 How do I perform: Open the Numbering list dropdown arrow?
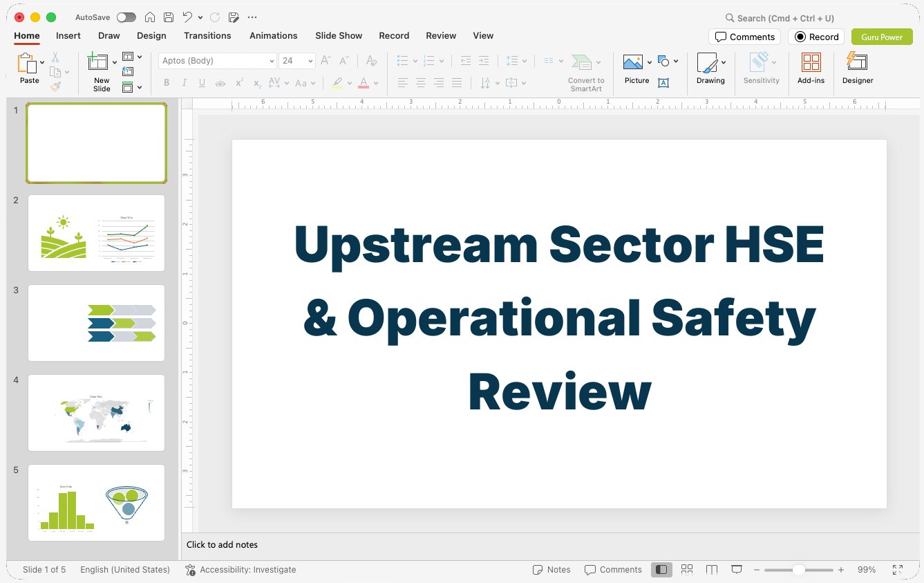coord(441,61)
